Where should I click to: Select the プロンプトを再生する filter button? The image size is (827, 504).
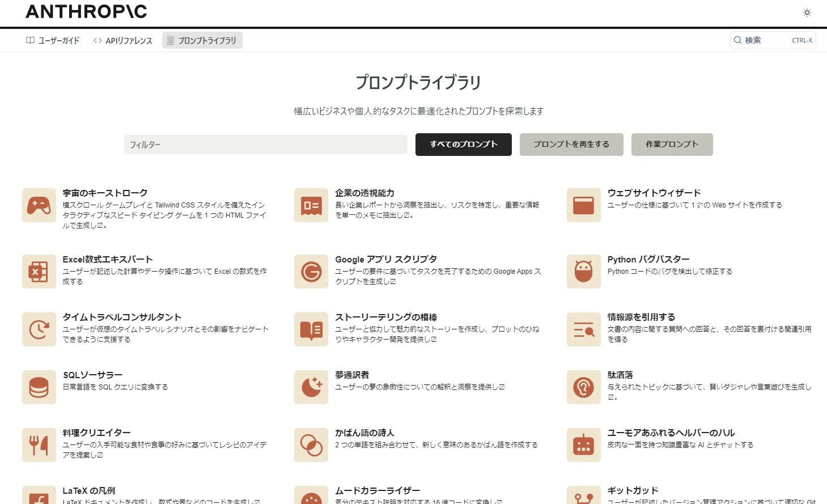tap(571, 145)
